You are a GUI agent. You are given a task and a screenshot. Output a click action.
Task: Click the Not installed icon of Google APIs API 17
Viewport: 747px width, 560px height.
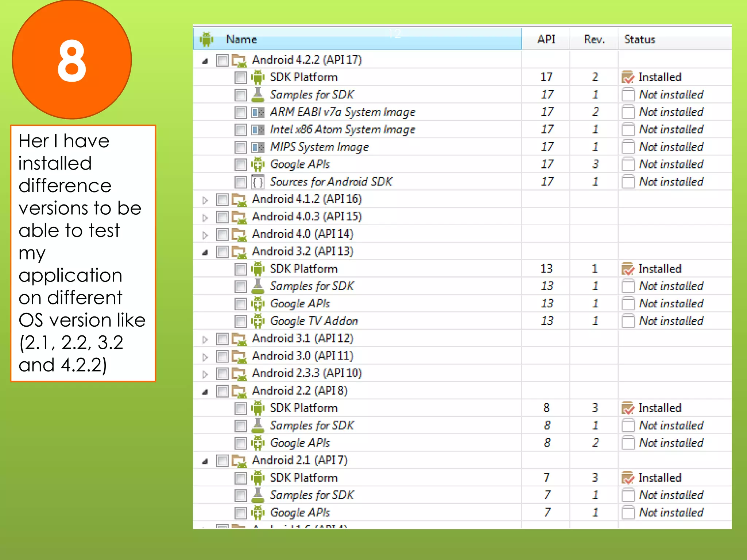pyautogui.click(x=628, y=164)
